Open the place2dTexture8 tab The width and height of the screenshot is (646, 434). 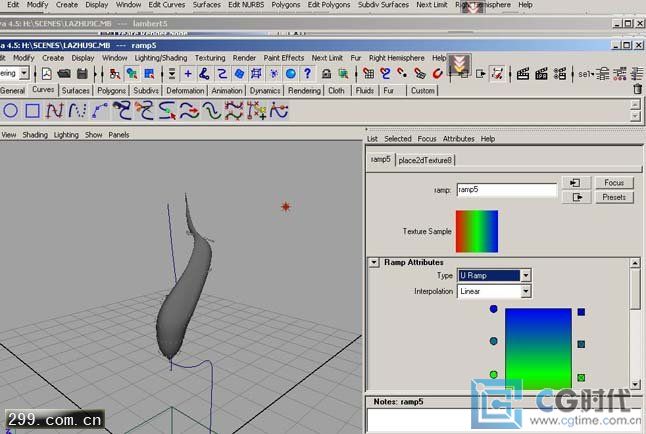pos(425,160)
